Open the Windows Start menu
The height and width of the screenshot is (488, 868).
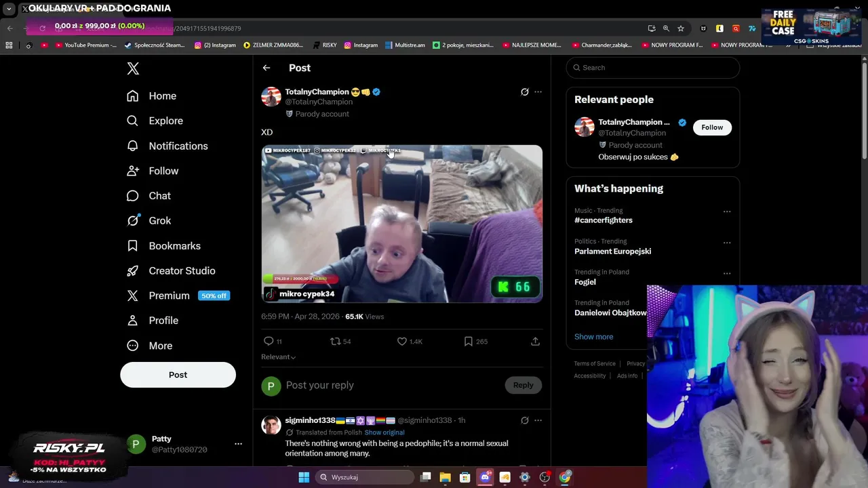pyautogui.click(x=304, y=477)
